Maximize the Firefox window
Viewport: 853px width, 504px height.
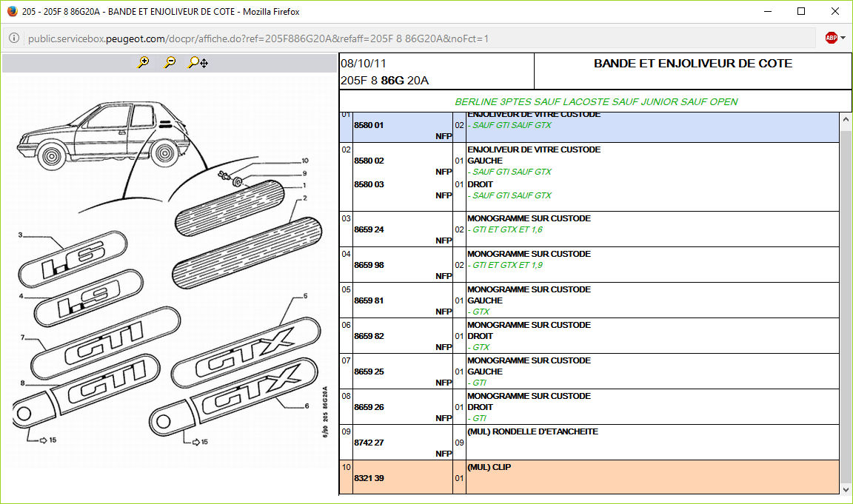(800, 11)
